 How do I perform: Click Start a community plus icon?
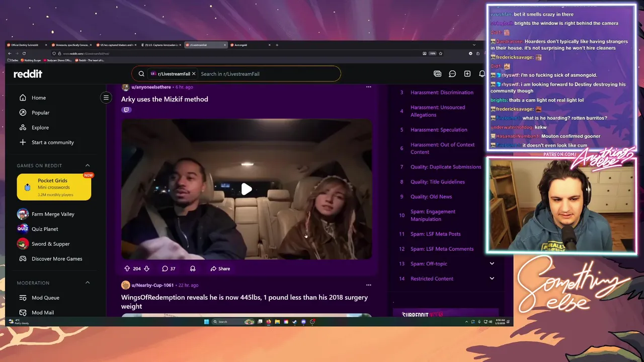point(23,142)
